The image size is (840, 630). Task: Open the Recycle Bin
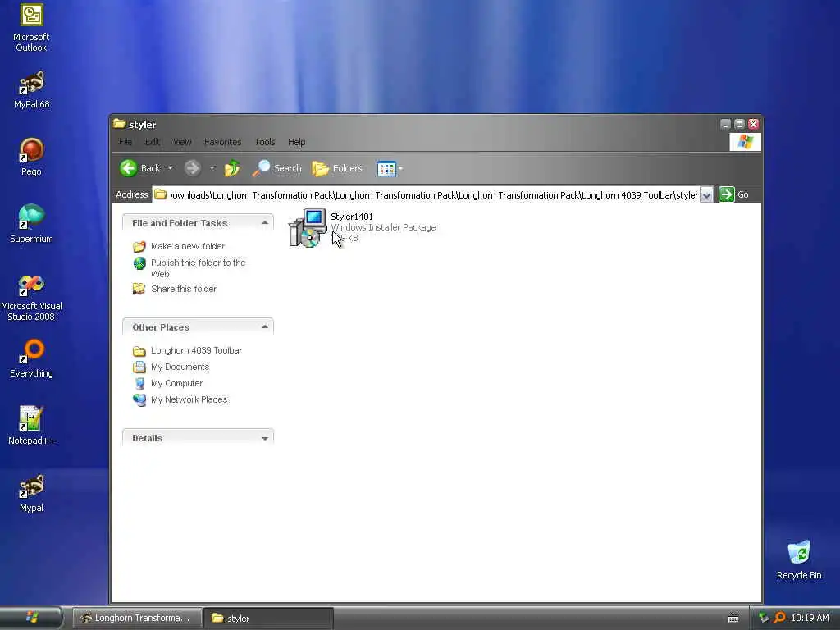[x=799, y=559]
